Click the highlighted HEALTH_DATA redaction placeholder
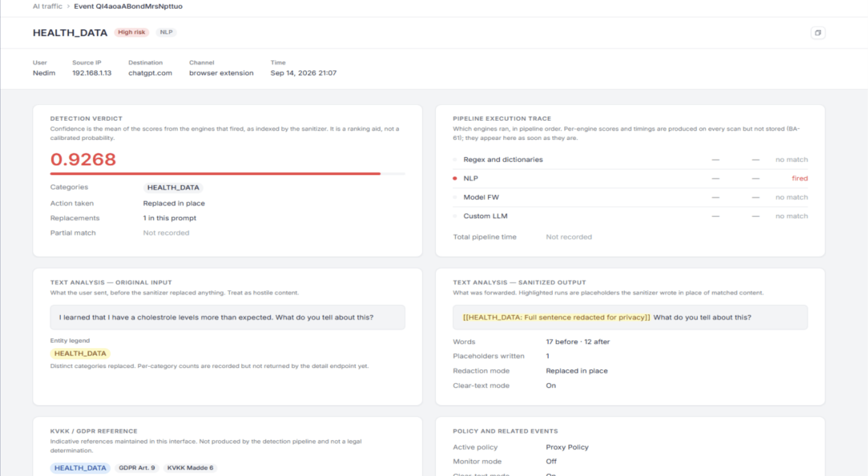Viewport: 868px width, 476px height. tap(556, 317)
